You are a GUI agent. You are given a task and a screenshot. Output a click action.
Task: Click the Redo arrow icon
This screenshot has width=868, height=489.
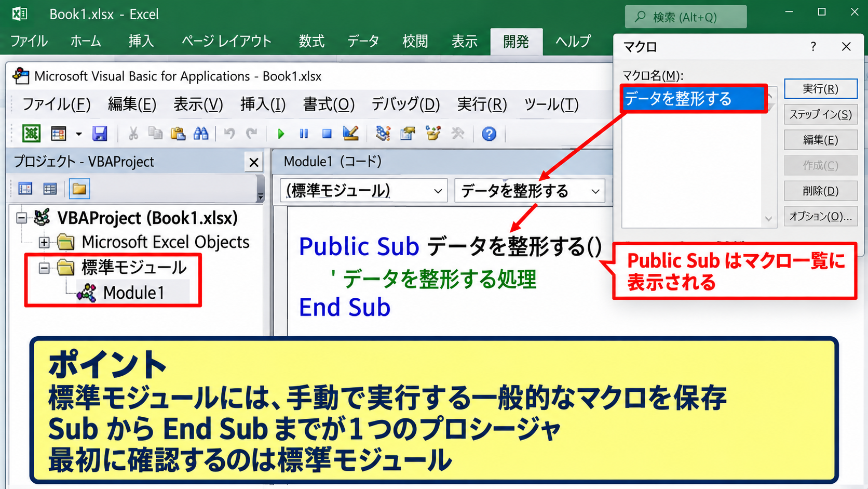252,134
